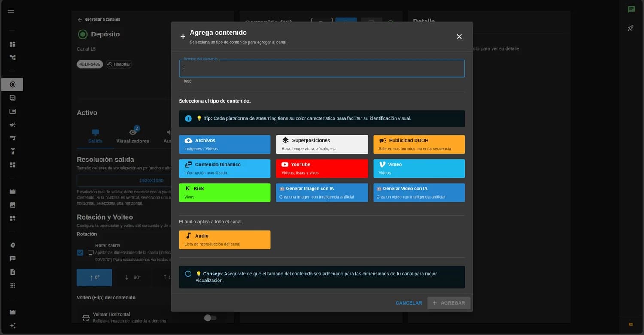644x335 pixels.
Task: Click the hierarchy tree icon in sidebar
Action: pyautogui.click(x=12, y=57)
